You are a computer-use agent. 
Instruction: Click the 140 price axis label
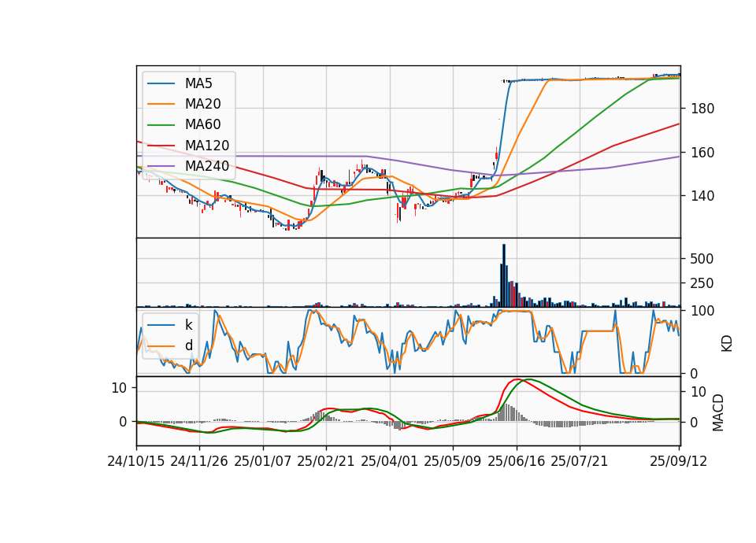tap(702, 196)
